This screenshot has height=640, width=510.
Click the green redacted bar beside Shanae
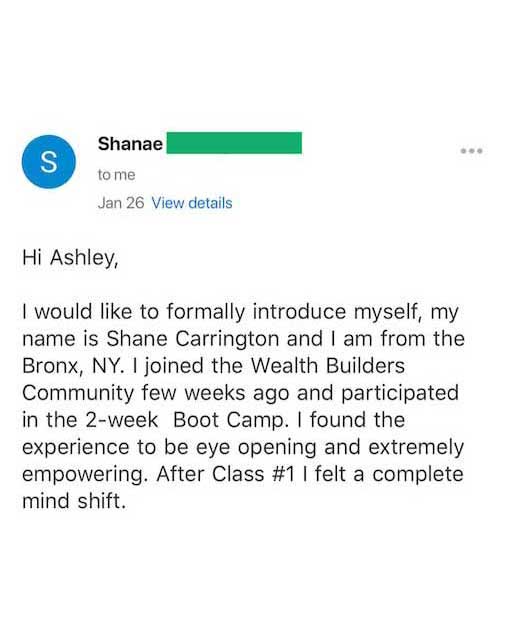pos(234,143)
